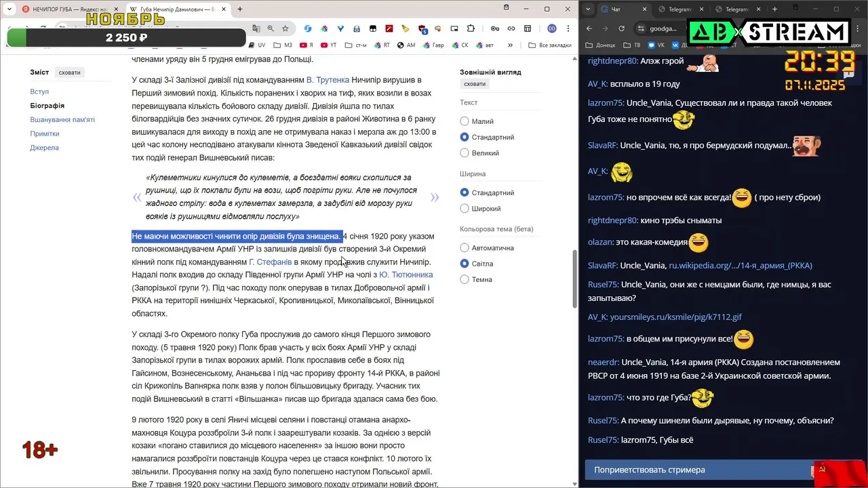868x488 pixels.
Task: Open the Донецк bookmarks folder
Action: coord(600,45)
